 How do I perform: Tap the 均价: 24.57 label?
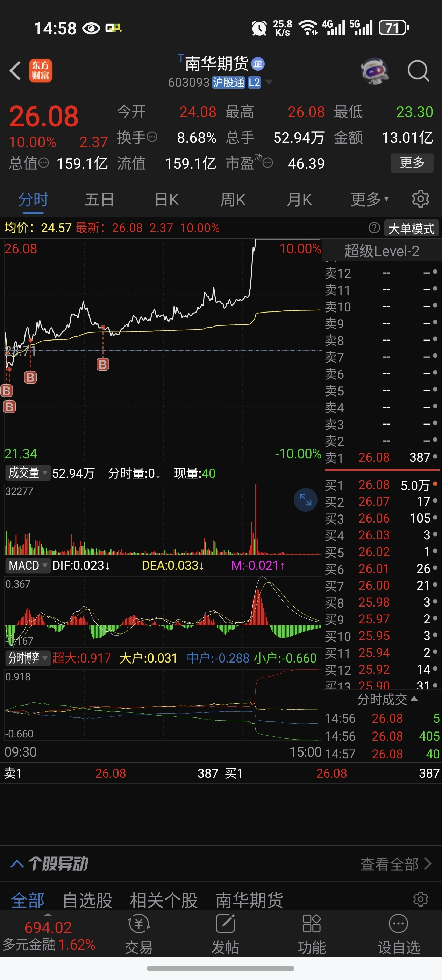pyautogui.click(x=38, y=227)
